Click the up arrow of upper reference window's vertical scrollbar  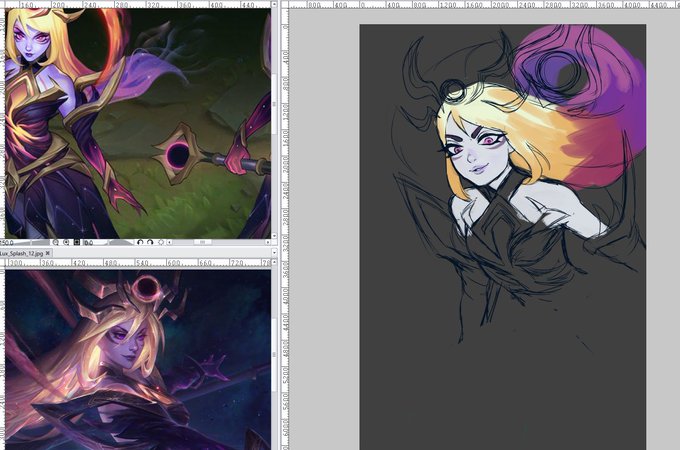pyautogui.click(x=274, y=3)
